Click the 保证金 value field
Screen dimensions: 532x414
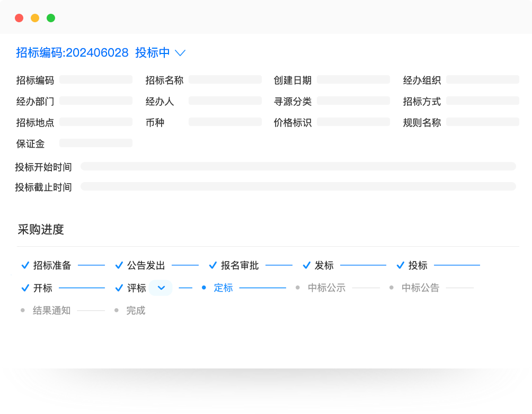(x=96, y=143)
